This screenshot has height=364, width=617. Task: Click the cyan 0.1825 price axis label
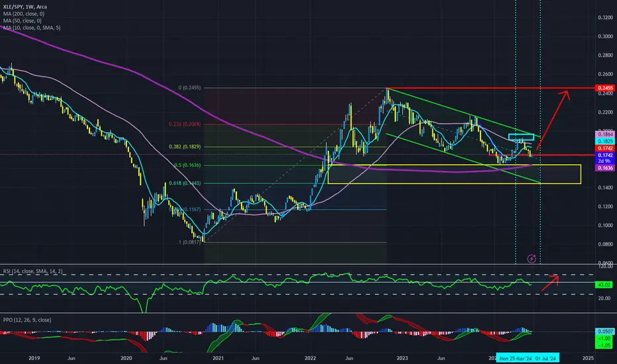tap(605, 141)
